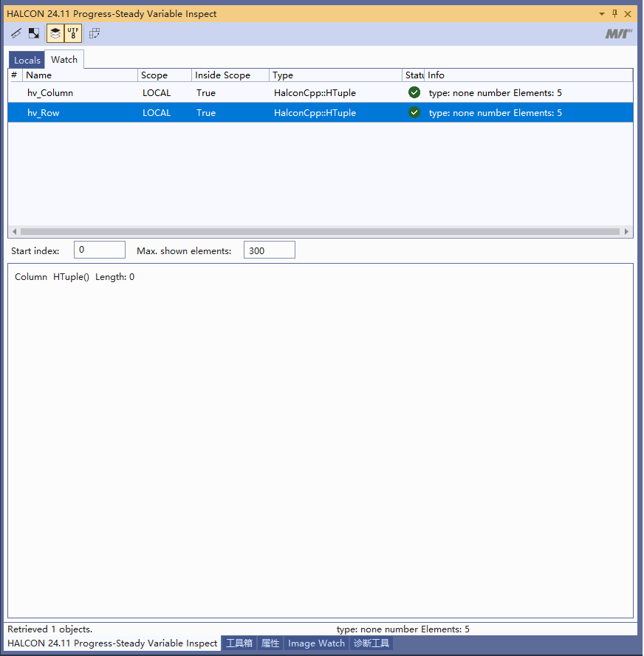Click the black square with arrow icon
This screenshot has width=644, height=656.
click(x=34, y=33)
